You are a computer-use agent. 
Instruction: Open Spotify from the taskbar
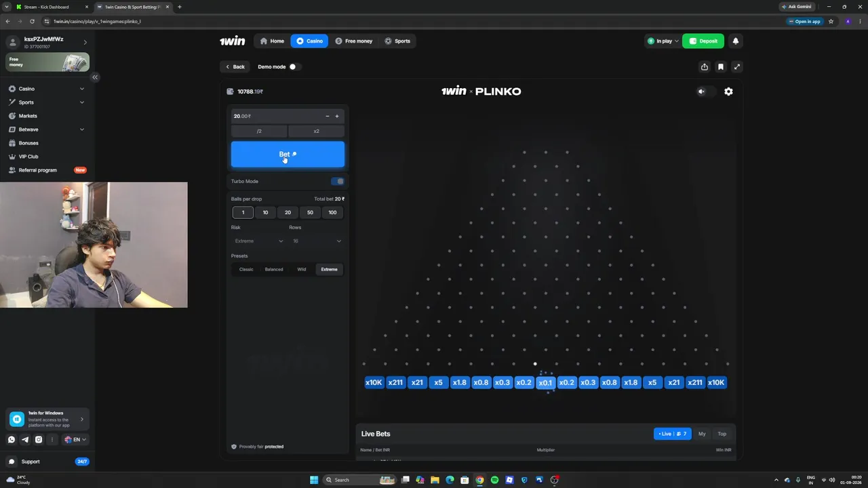[x=494, y=480]
